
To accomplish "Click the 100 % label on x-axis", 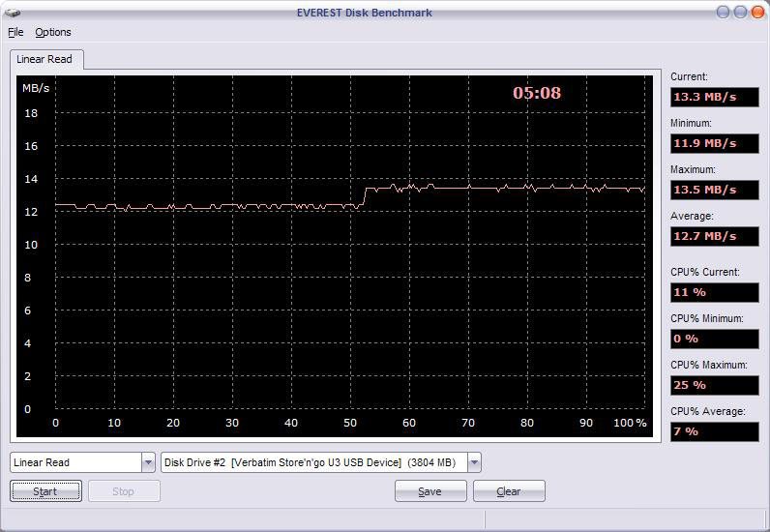I will tap(630, 423).
